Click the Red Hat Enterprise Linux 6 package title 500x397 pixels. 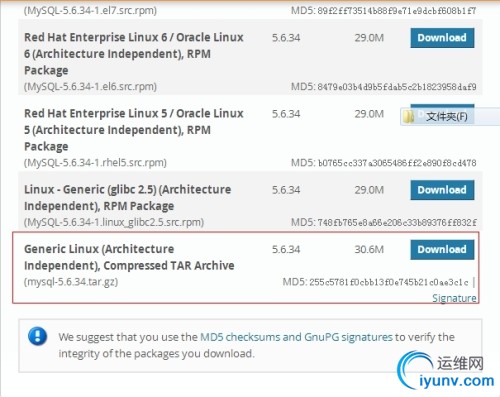[134, 54]
